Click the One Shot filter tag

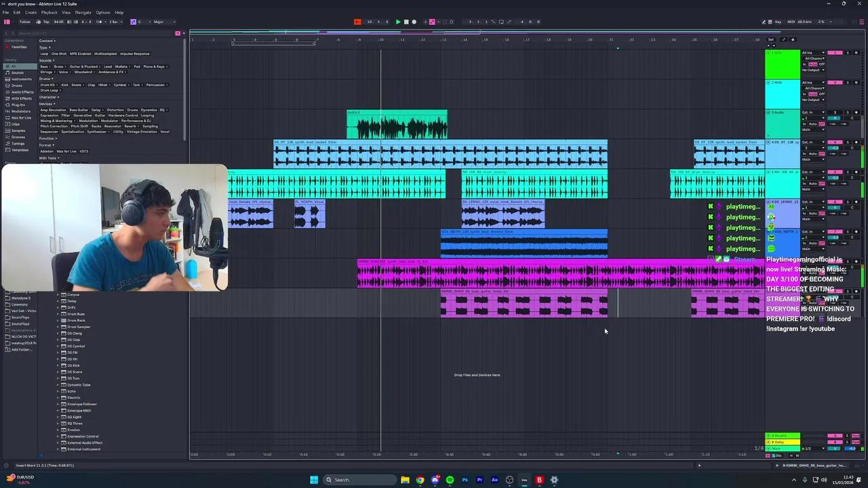tap(59, 54)
